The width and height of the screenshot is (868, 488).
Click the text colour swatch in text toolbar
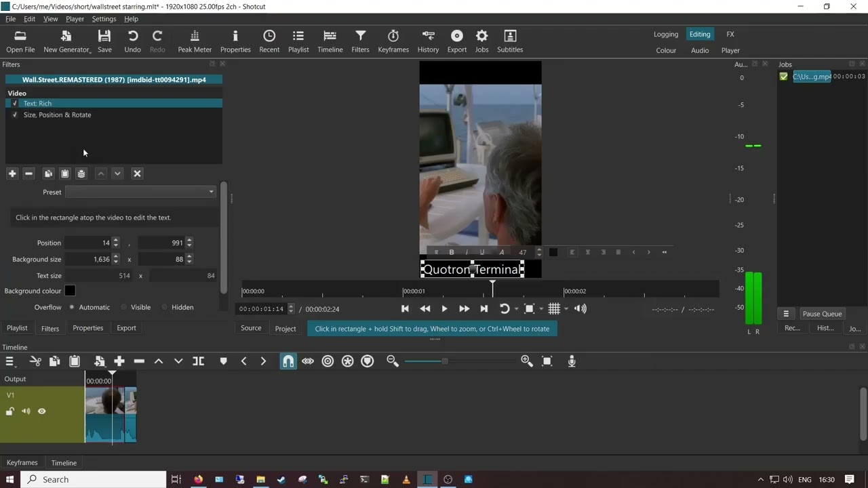tap(553, 252)
